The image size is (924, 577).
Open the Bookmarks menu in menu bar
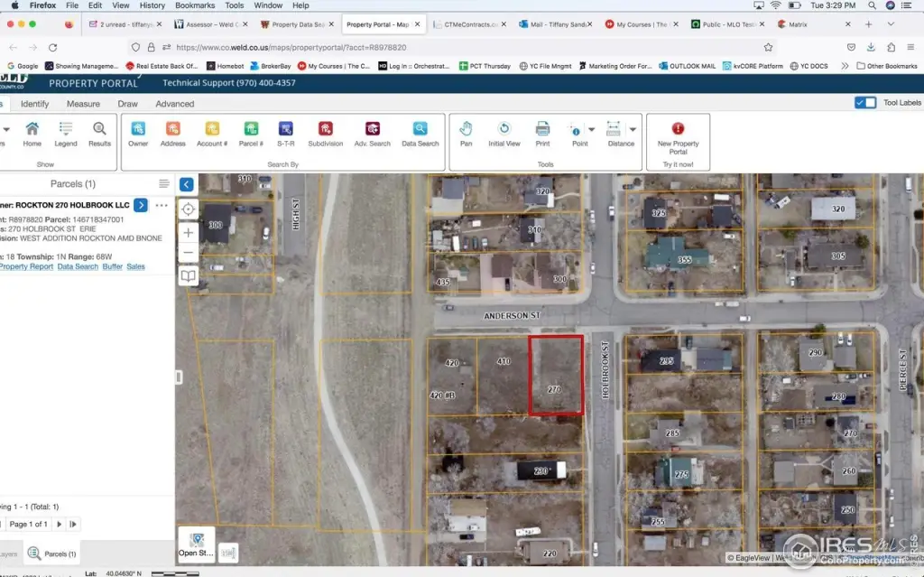pos(195,5)
